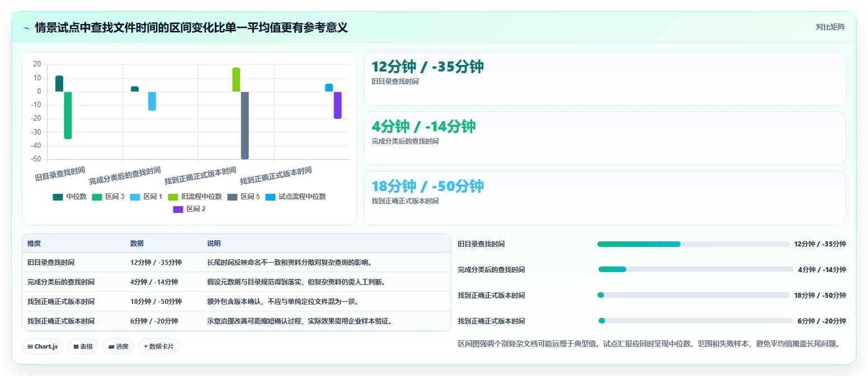The image size is (868, 376).
Task: Click the lightning icon beside the card title
Action: [x=26, y=28]
